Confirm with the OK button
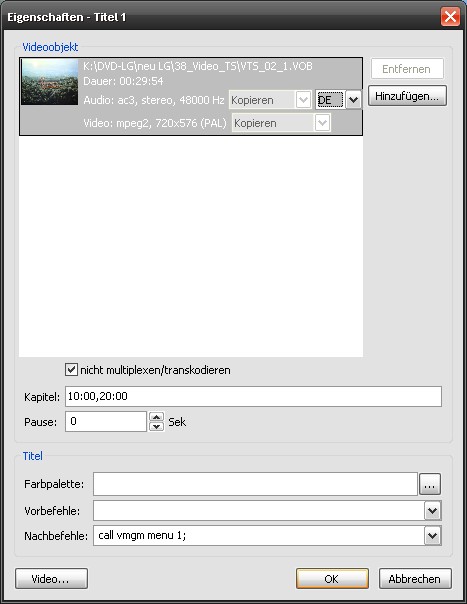The image size is (467, 604). click(332, 579)
